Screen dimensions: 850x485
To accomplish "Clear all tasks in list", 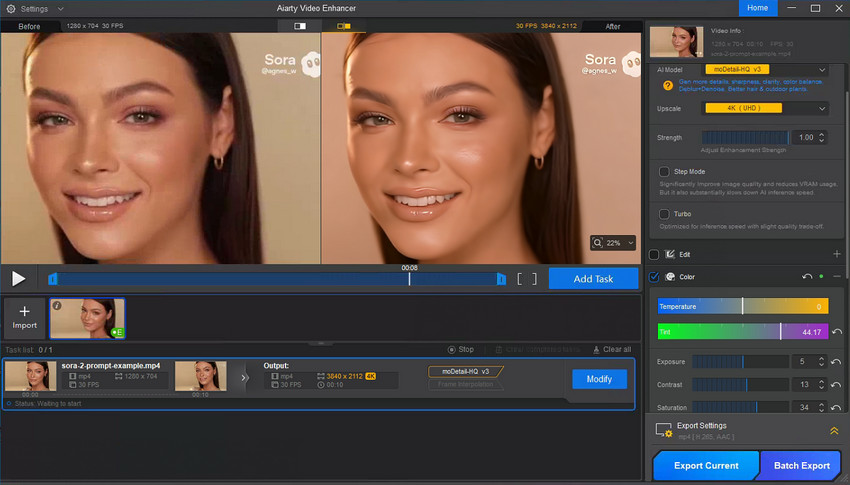I will 612,350.
